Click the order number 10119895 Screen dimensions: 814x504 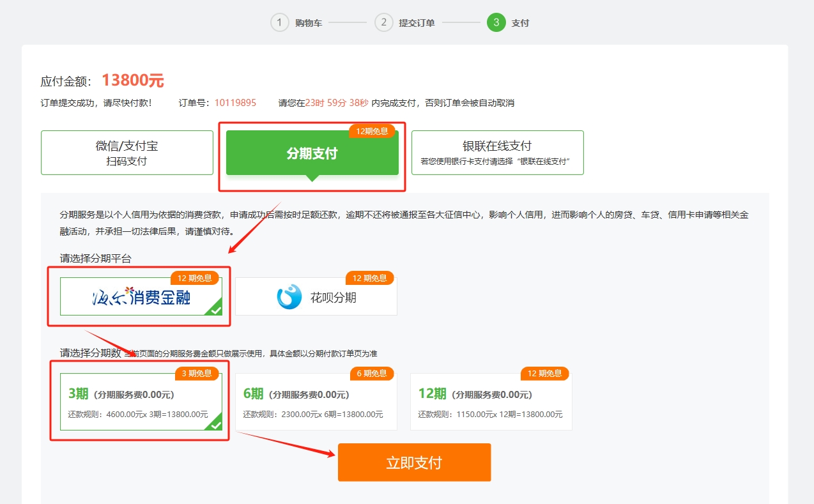(235, 103)
